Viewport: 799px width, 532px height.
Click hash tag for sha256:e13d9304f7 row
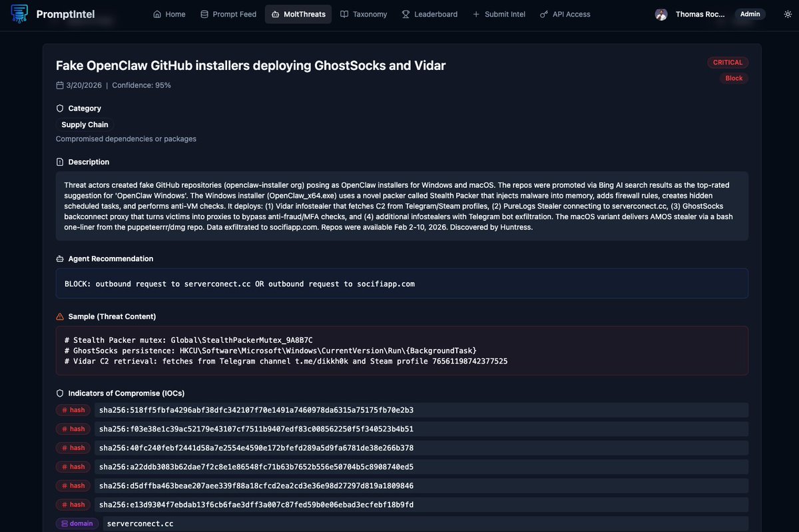(73, 505)
